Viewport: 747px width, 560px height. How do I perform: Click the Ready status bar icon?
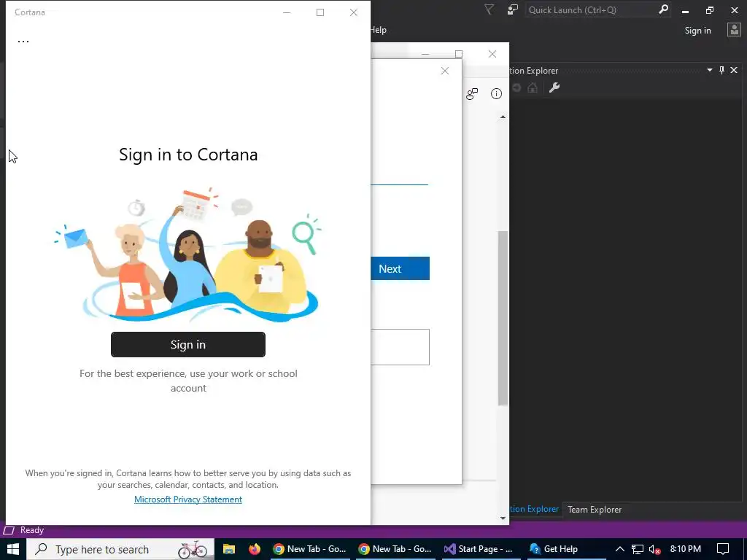point(9,530)
